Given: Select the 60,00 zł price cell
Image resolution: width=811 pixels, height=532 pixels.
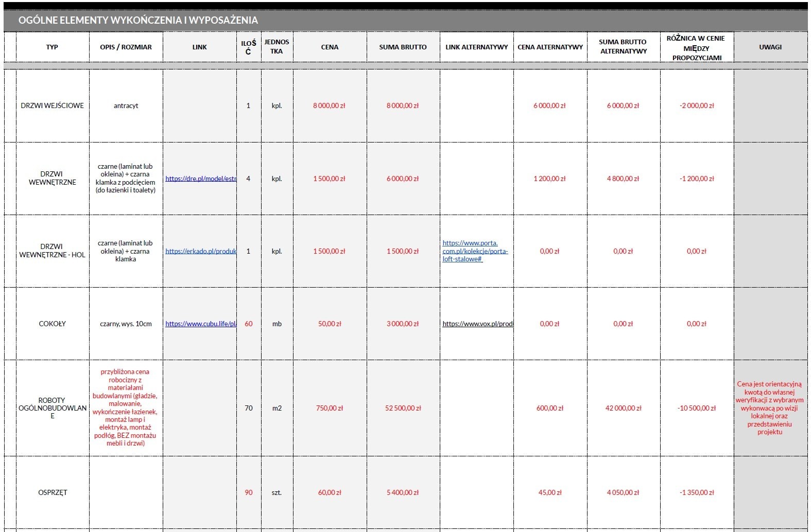Looking at the screenshot, I should (x=330, y=492).
